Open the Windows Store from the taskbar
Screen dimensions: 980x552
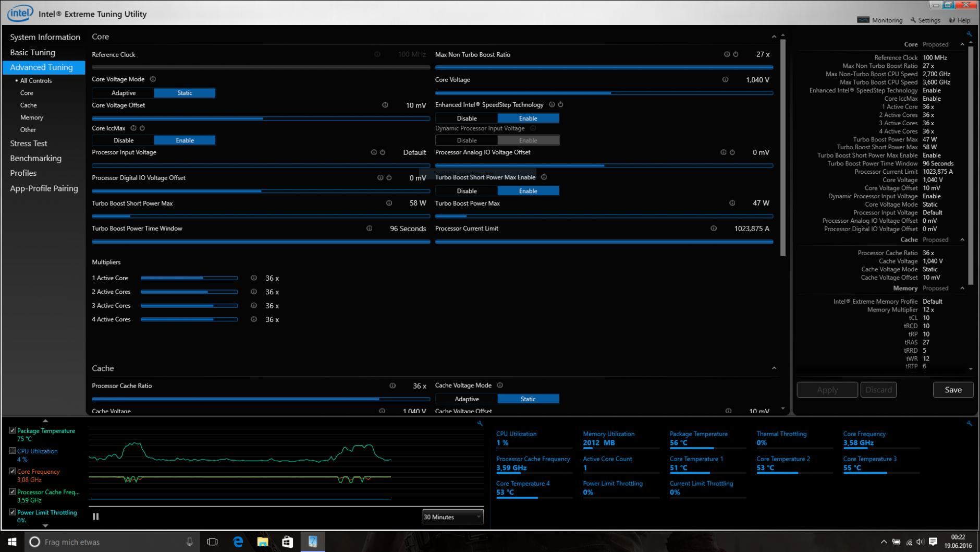coord(287,542)
